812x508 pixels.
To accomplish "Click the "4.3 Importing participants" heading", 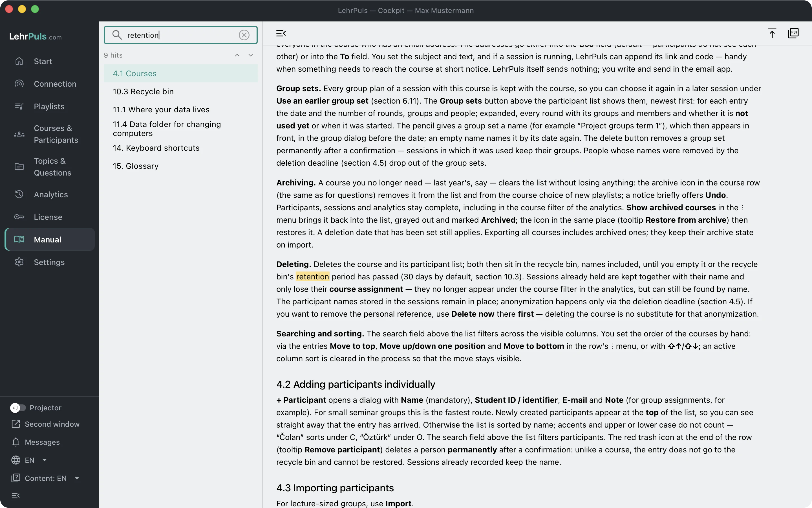I will point(335,487).
